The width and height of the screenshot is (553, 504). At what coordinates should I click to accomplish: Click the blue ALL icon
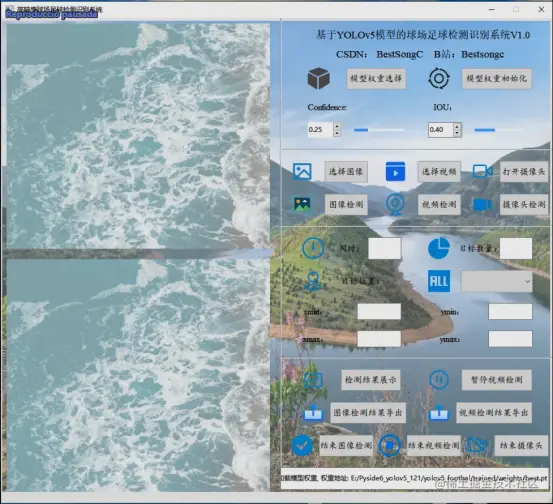pos(439,281)
